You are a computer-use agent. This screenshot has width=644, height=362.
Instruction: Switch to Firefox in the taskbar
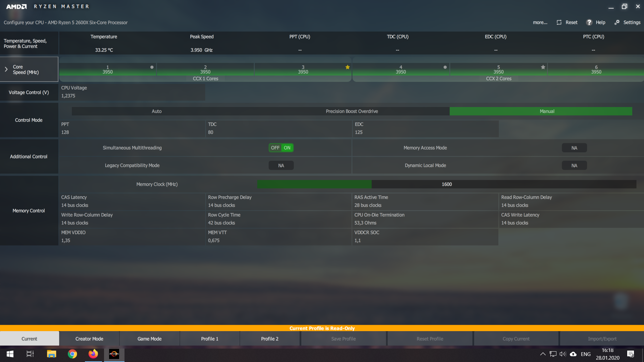(93, 354)
